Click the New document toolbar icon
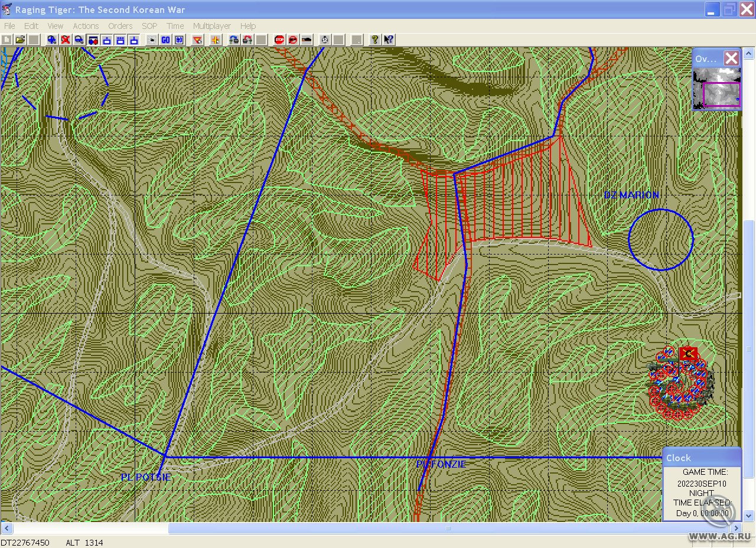 pos(6,40)
